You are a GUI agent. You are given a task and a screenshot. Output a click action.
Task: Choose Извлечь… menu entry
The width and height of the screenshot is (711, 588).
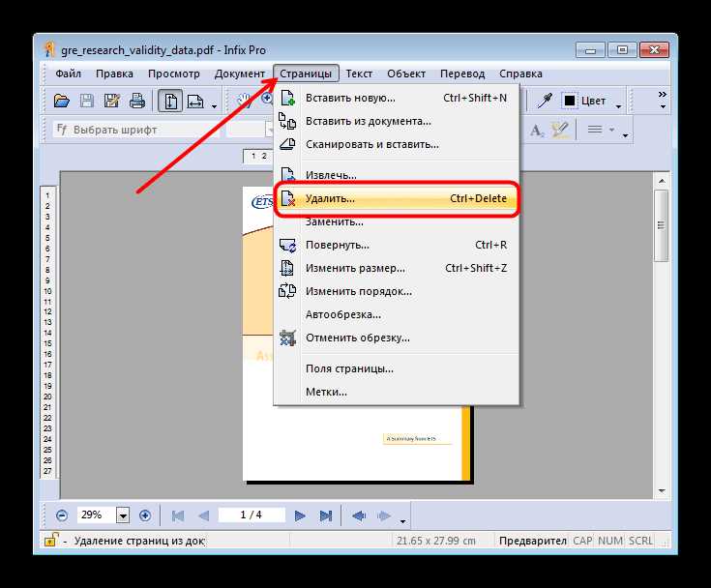pyautogui.click(x=397, y=174)
